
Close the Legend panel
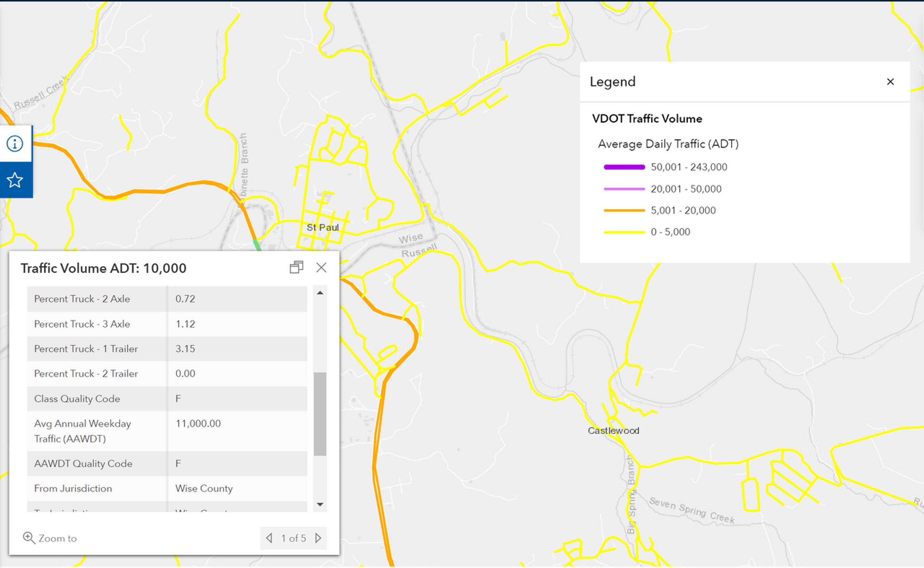click(x=890, y=82)
